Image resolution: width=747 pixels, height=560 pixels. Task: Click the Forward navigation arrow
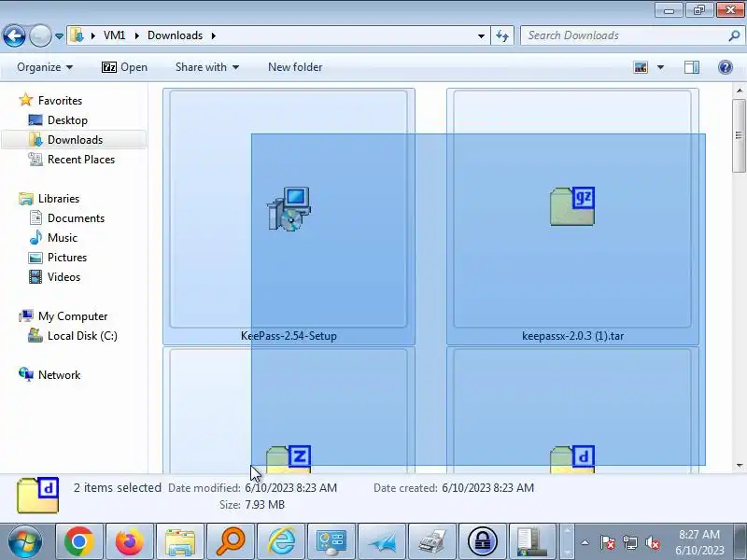40,35
